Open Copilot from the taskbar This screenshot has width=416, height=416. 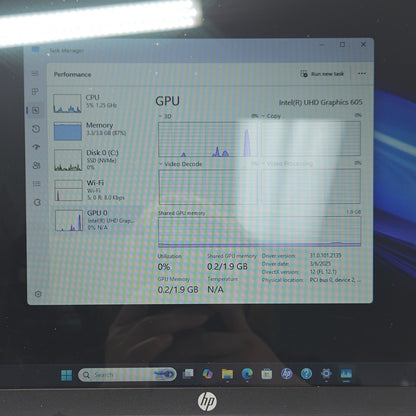[x=208, y=374]
